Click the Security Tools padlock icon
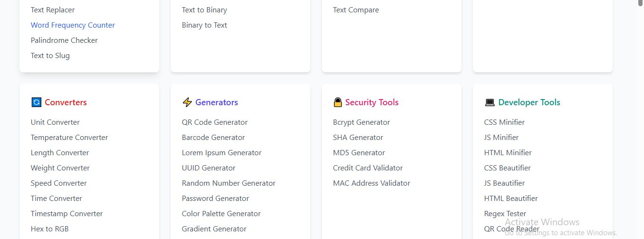 pos(338,102)
